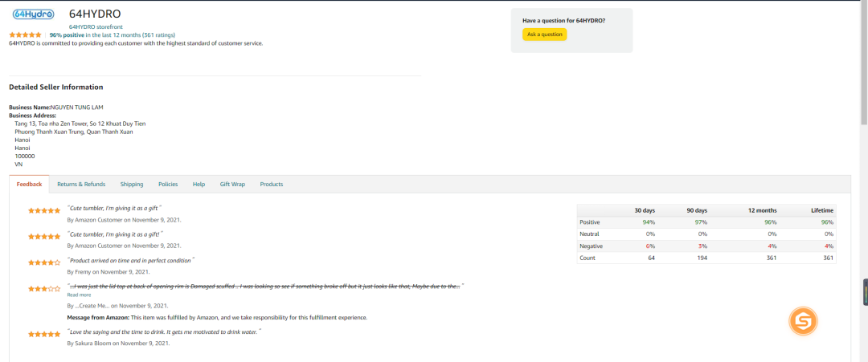Switch to the Products tab
This screenshot has width=868, height=362.
[272, 184]
